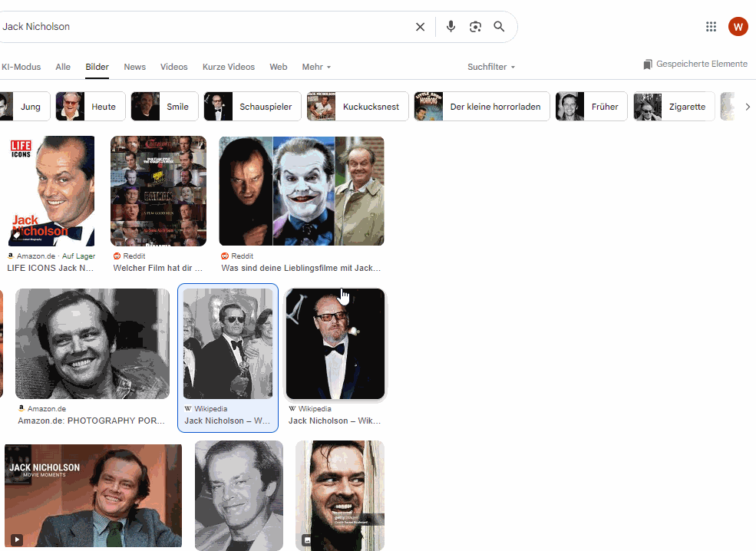Image resolution: width=756 pixels, height=551 pixels.
Task: Open 'Jack Nicholson – Wik...' Wikipedia link
Action: coord(335,421)
